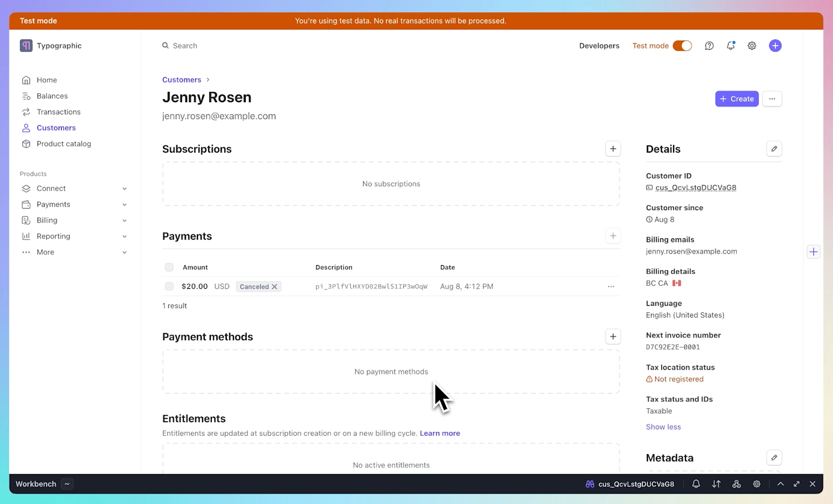Click the Workbench terminal tilde icon

pos(67,484)
